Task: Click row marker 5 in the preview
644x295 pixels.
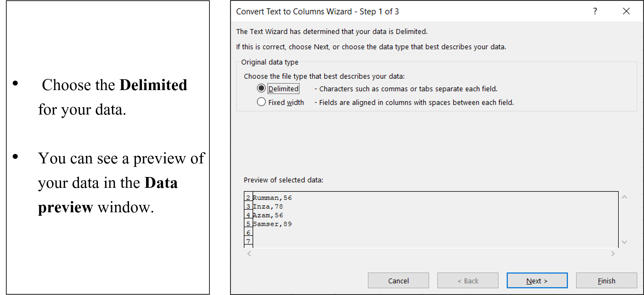Action: (x=248, y=224)
